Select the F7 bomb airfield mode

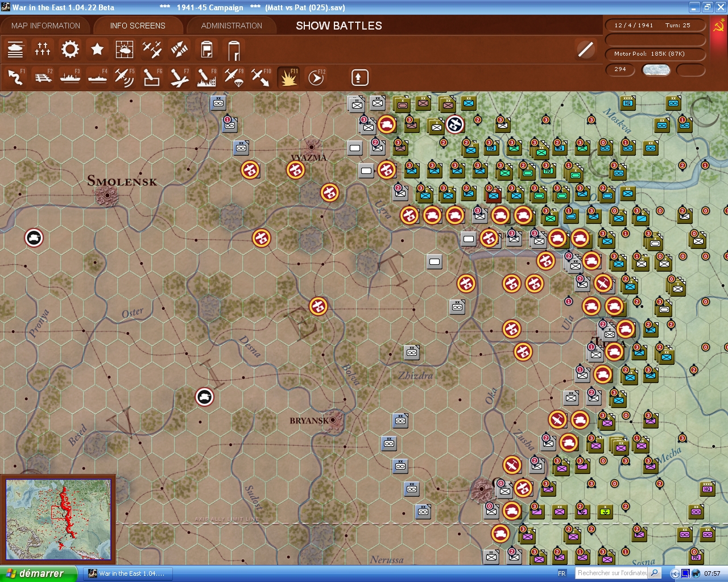pyautogui.click(x=179, y=77)
